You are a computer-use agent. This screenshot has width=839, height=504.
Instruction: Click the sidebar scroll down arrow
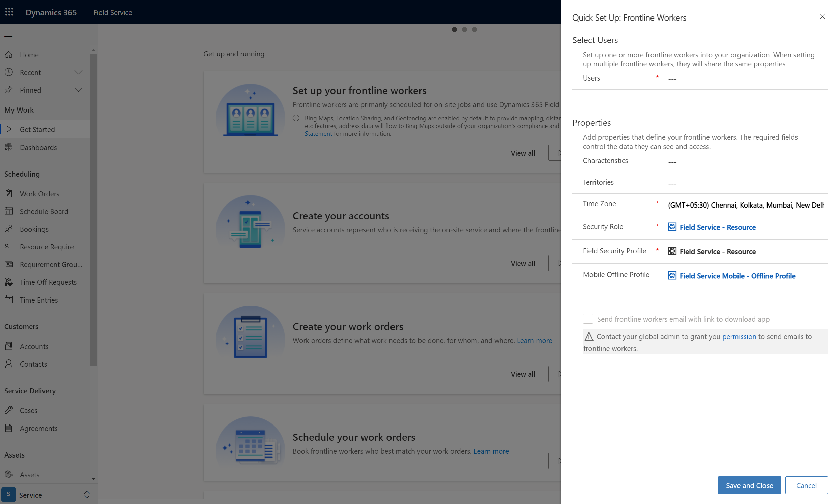[x=94, y=478]
